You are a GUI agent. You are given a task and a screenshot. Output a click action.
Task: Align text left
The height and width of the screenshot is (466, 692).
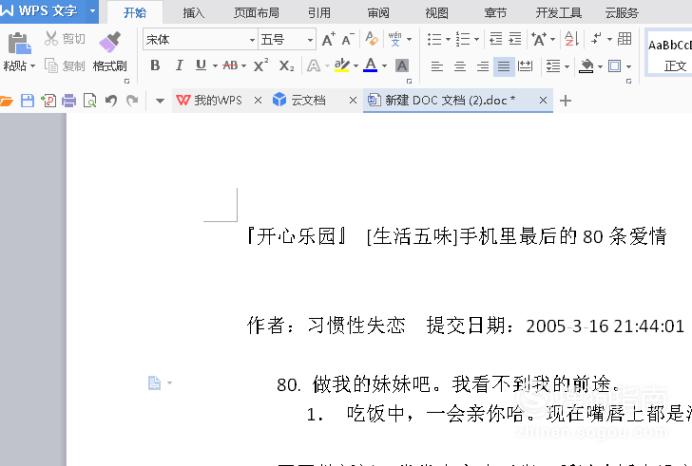tap(436, 66)
